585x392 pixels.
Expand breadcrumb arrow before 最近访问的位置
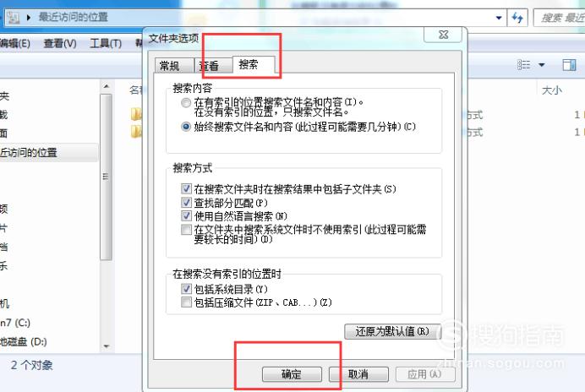pyautogui.click(x=29, y=17)
